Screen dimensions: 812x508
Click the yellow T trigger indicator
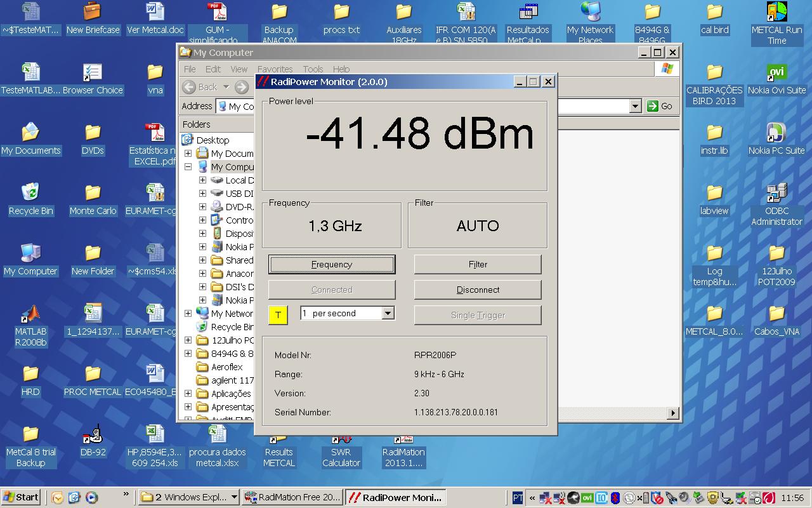pos(278,315)
